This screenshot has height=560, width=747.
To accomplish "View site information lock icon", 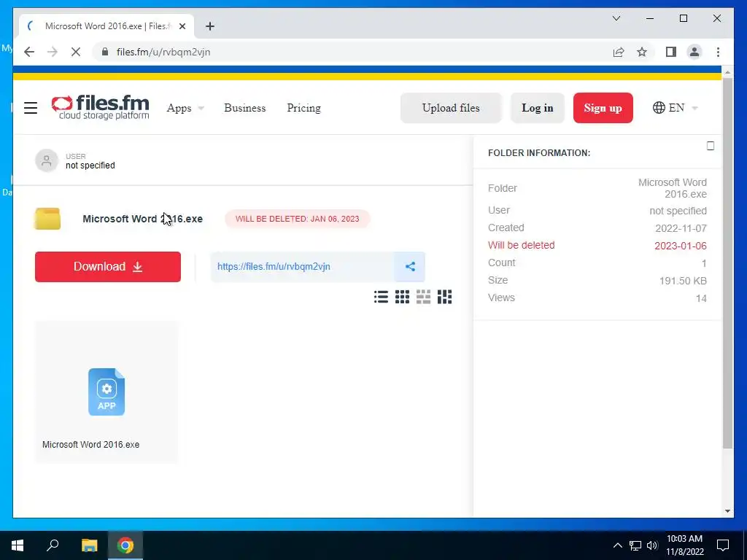I will 105,52.
